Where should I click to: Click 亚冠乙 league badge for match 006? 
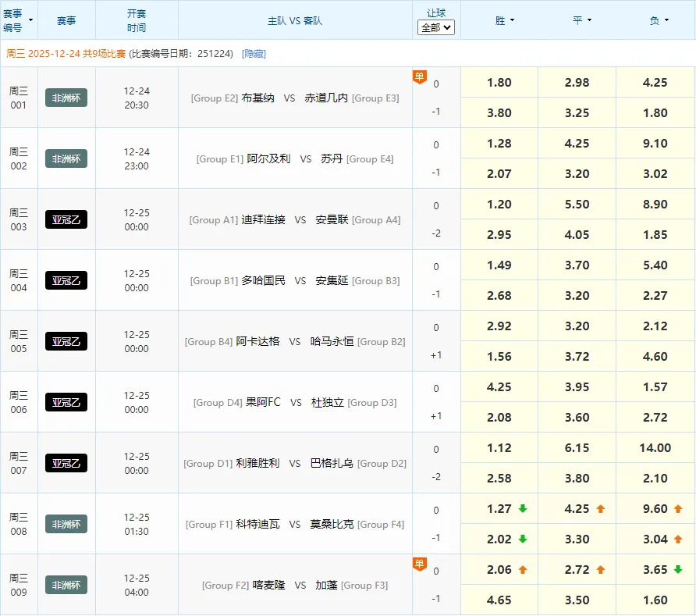pos(66,402)
